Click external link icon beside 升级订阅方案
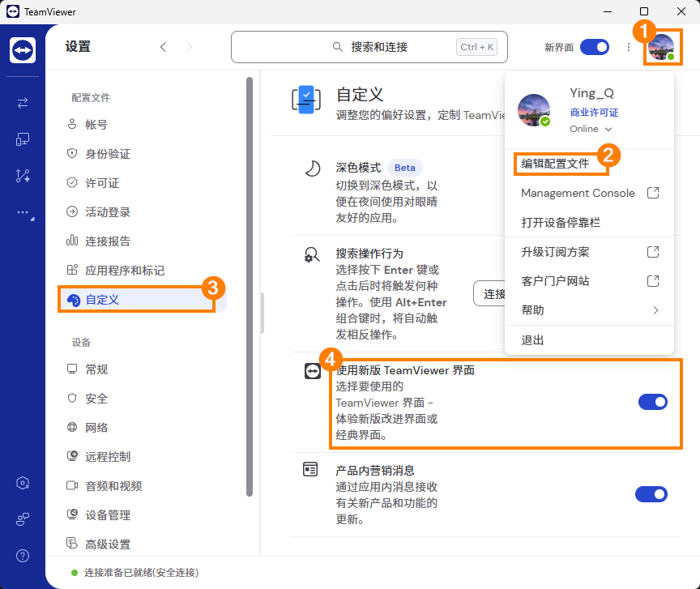700x589 pixels. (x=653, y=252)
